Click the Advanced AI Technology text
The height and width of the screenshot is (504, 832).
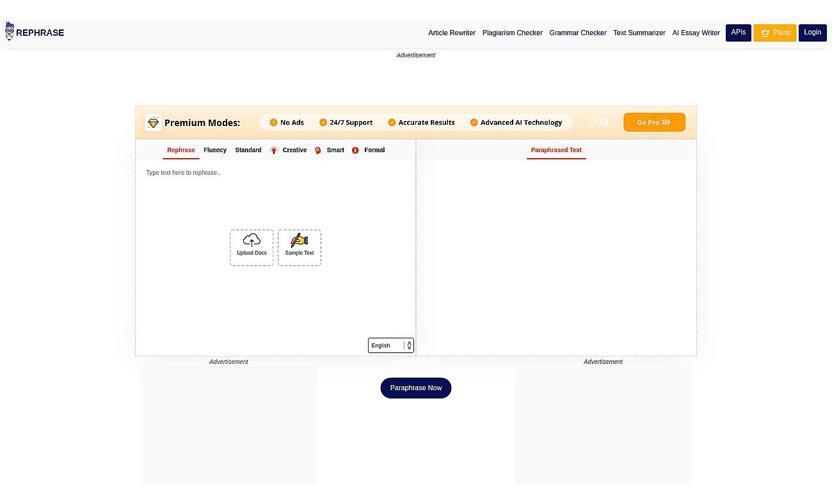tap(521, 122)
